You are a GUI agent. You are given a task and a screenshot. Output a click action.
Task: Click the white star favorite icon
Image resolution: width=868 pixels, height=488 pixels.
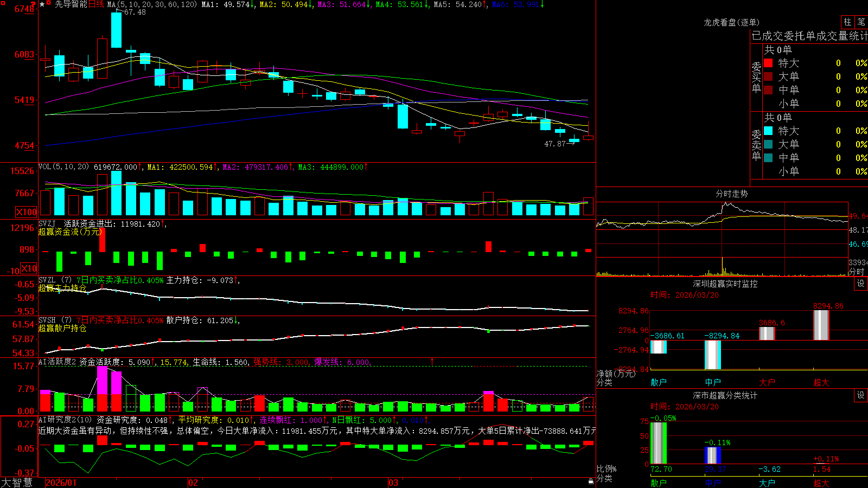coord(42,4)
